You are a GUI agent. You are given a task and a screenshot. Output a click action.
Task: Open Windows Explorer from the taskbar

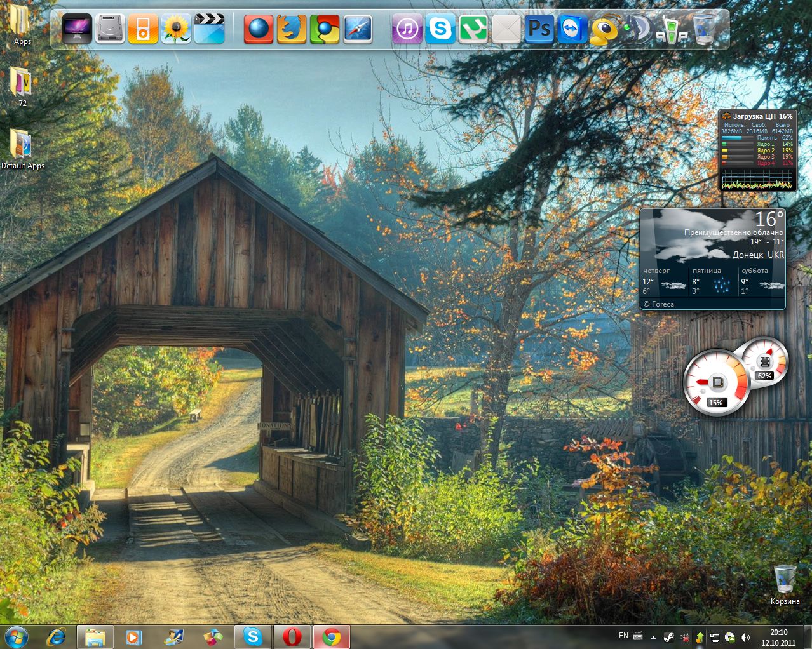[x=95, y=637]
